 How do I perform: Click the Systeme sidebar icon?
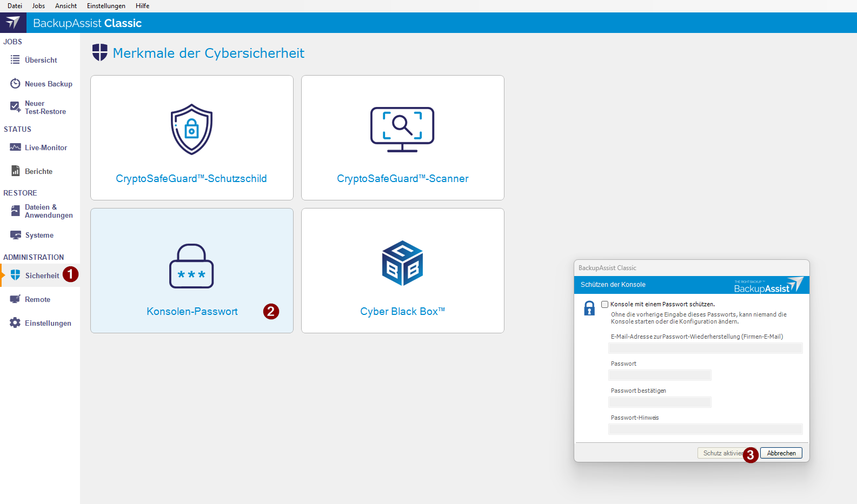coord(15,236)
